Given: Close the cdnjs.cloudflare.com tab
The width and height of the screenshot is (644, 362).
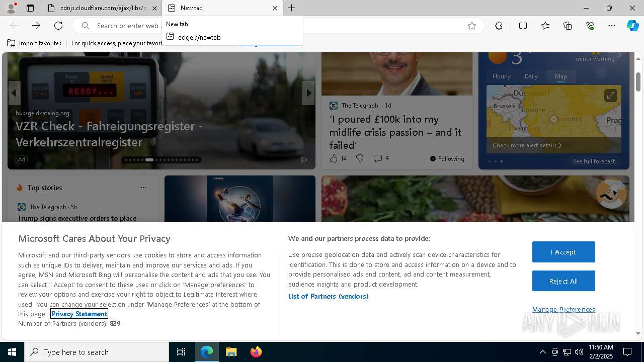Looking at the screenshot, I should point(154,8).
